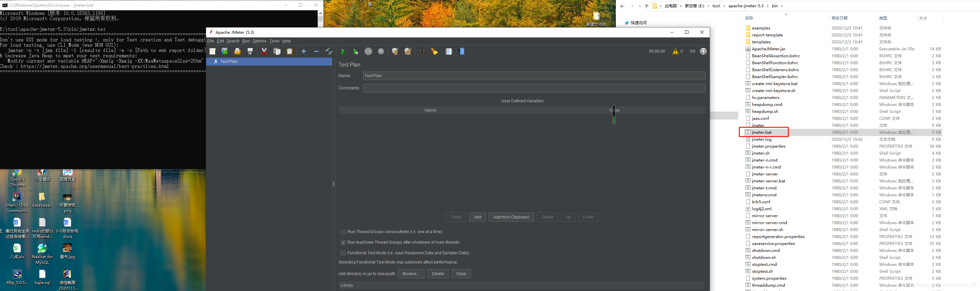
Task: Start the test with green arrow
Action: pos(343,51)
